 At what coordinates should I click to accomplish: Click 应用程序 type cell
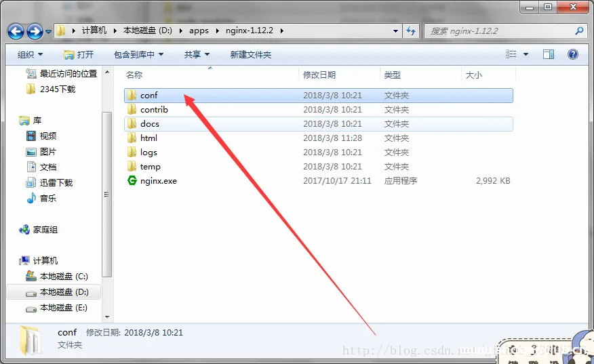[x=401, y=181]
